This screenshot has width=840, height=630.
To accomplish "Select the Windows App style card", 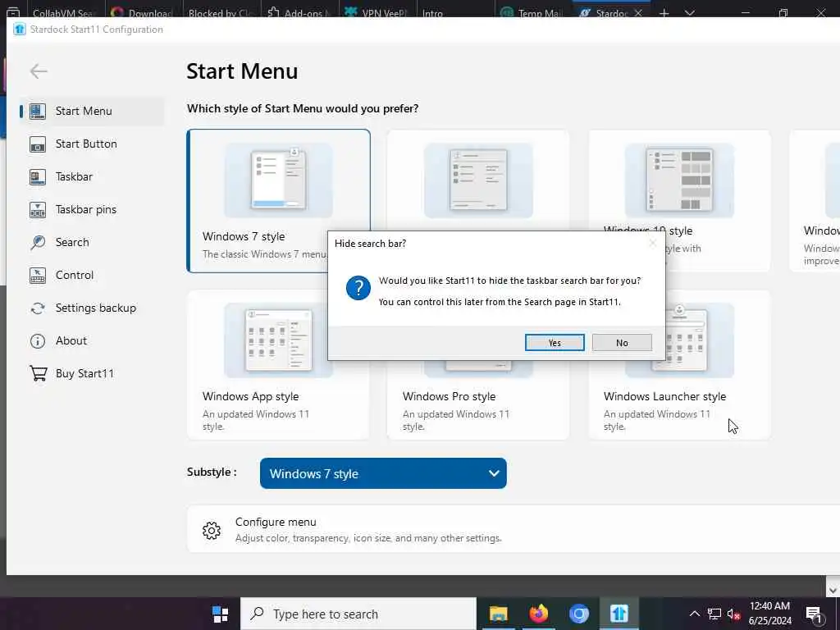I will (279, 365).
